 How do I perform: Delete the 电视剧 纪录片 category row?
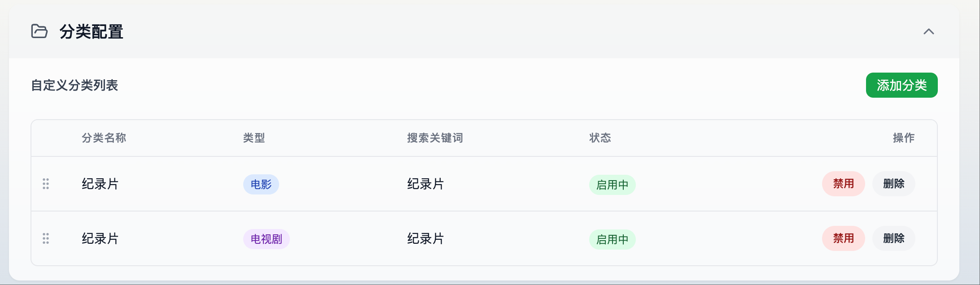[893, 238]
